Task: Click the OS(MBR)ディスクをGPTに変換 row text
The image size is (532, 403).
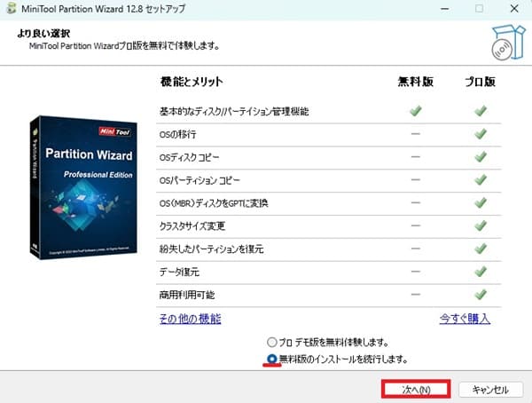Action: tap(214, 203)
